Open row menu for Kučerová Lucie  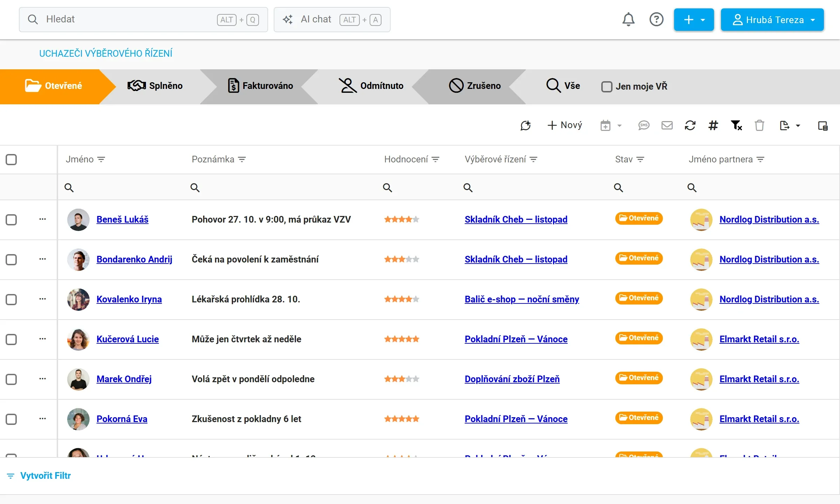[x=43, y=339]
